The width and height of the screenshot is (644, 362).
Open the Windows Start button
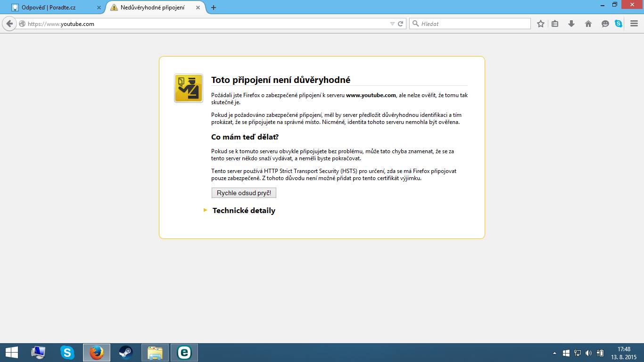[x=11, y=353]
